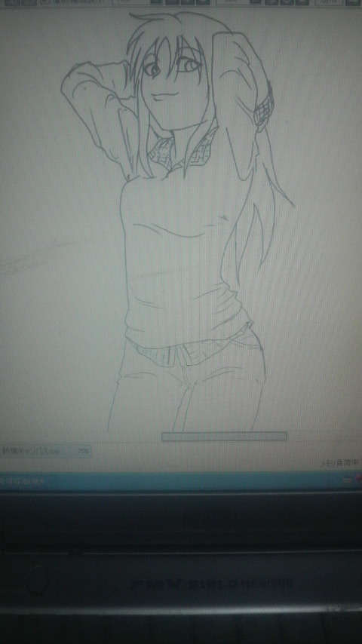
Task: Click the rotate canvas clockwise button
Action: (271, 2)
